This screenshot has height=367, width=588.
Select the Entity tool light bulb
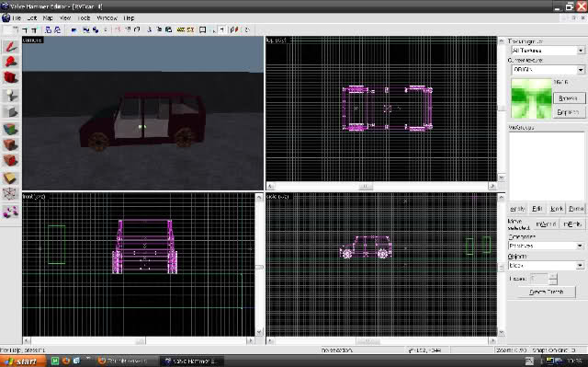pos(10,96)
